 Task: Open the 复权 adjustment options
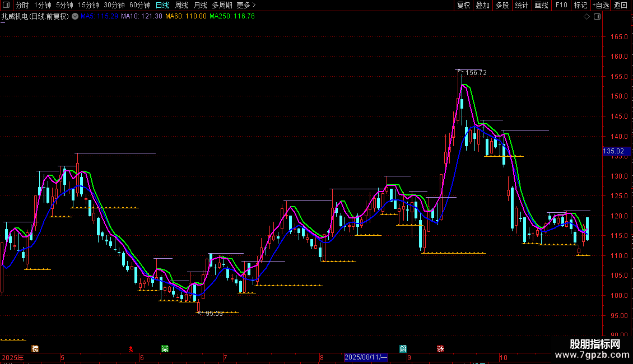(x=463, y=5)
